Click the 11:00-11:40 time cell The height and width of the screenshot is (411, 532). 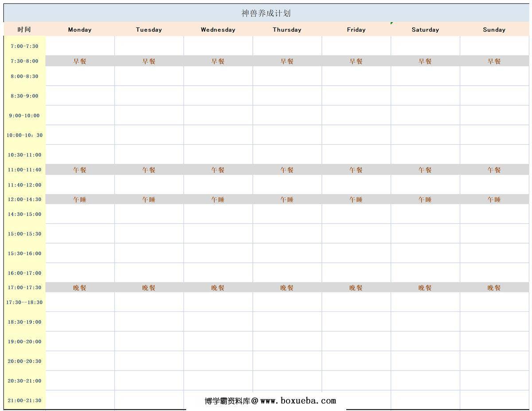(x=25, y=170)
